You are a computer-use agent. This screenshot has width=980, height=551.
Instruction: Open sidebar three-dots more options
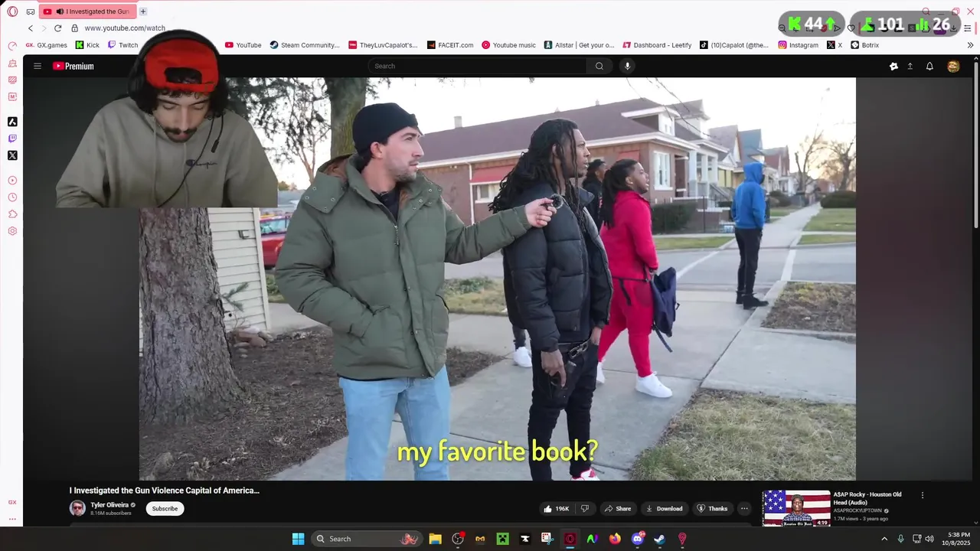click(x=12, y=519)
